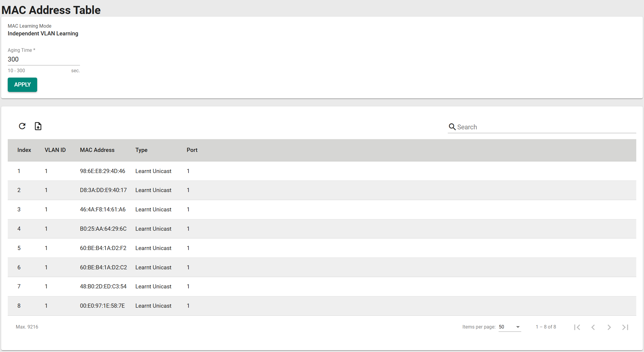Export the MAC table to file
This screenshot has width=644, height=352.
38,126
